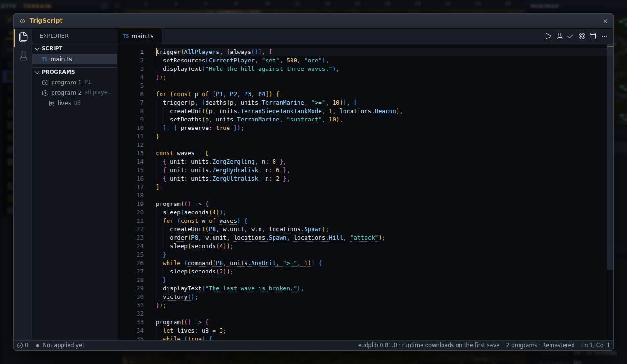Image resolution: width=627 pixels, height=364 pixels.
Task: Click line number 33 in gutter
Action: point(140,322)
